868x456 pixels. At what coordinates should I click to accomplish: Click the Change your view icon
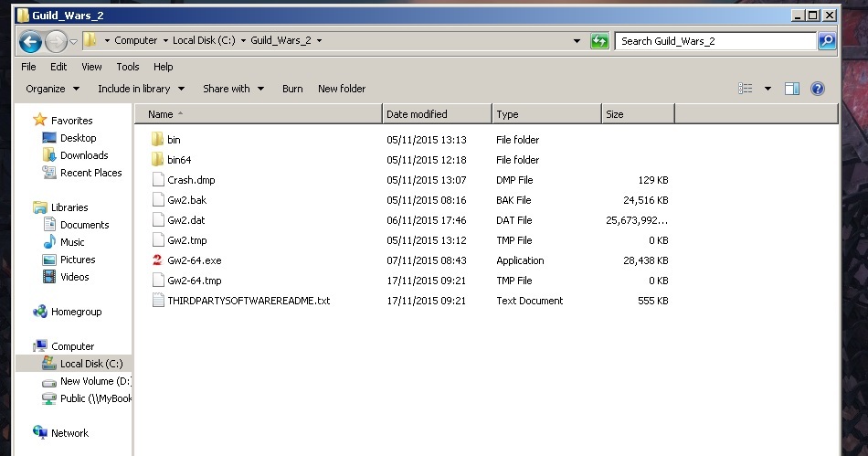(745, 89)
